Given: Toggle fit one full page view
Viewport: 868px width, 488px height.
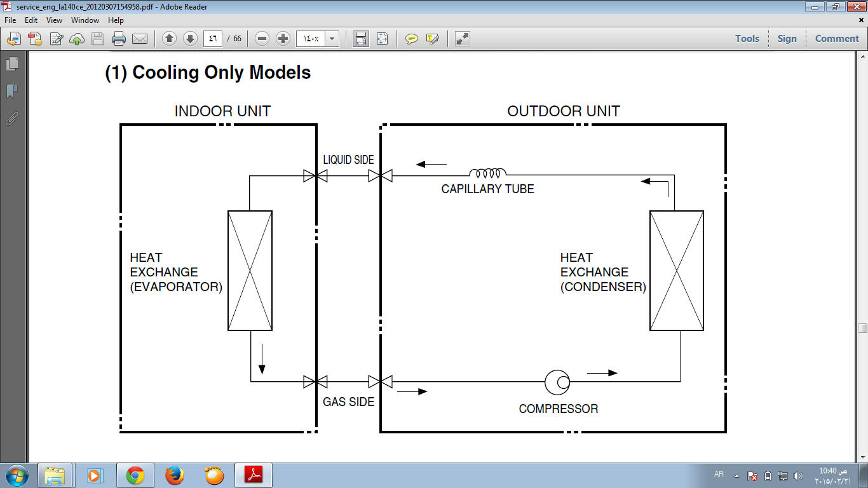Looking at the screenshot, I should (382, 39).
